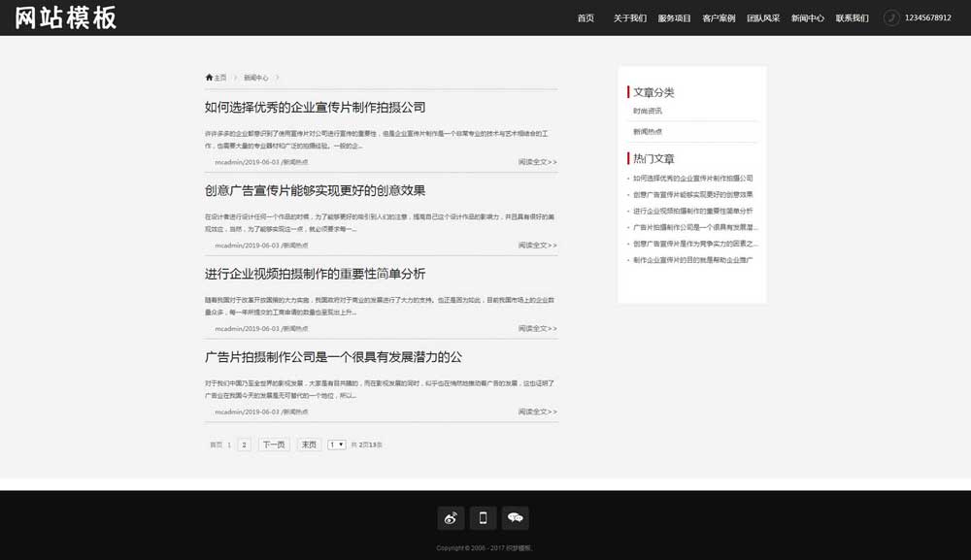Click the home icon in breadcrumb
This screenshot has width=971, height=560.
[x=207, y=77]
